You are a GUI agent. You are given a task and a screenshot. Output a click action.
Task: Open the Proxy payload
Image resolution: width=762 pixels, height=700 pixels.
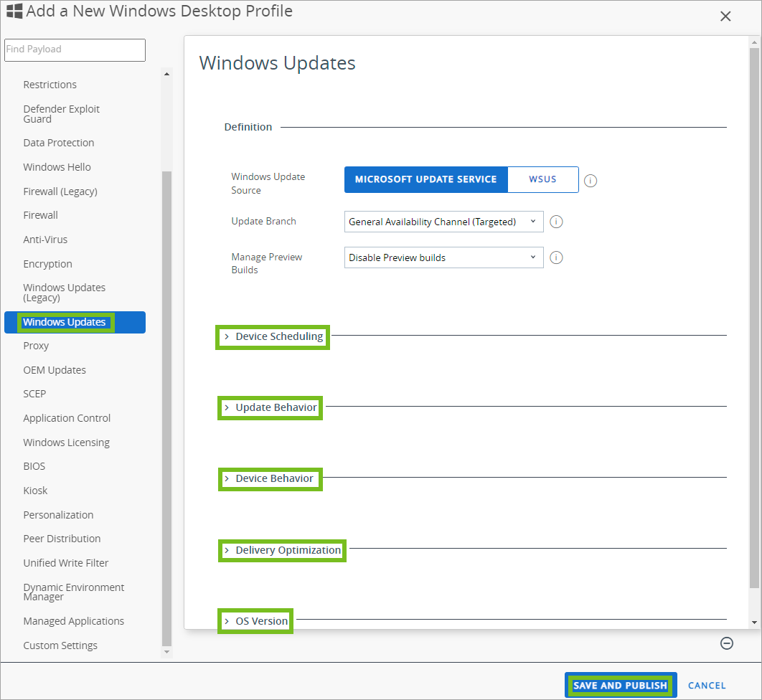pos(36,346)
